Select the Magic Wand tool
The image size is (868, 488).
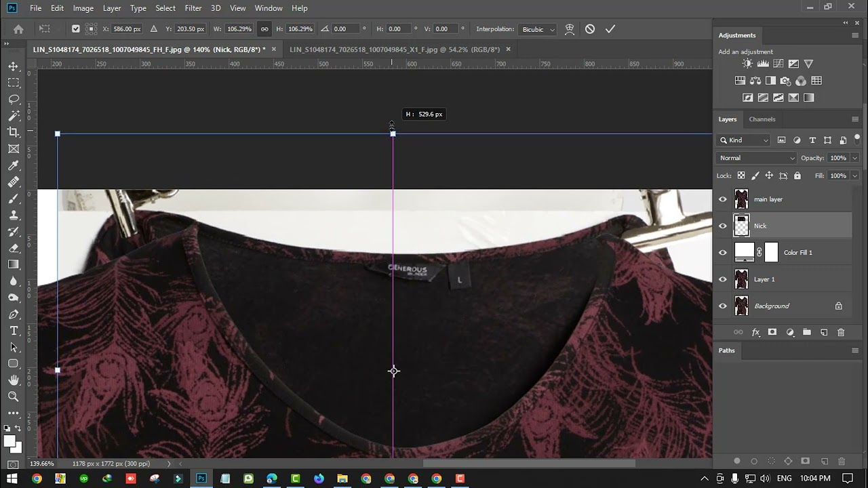14,116
